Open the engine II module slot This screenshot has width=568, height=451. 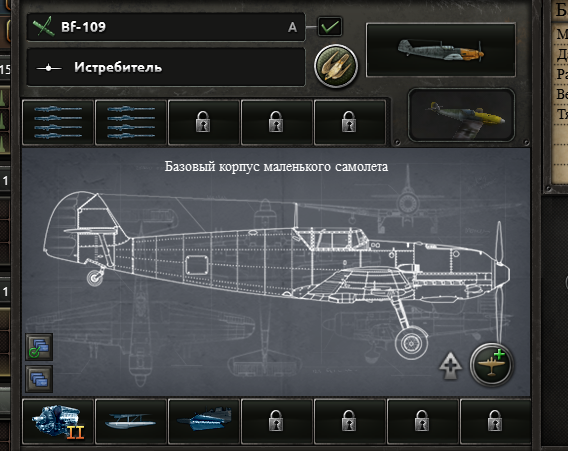(58, 422)
